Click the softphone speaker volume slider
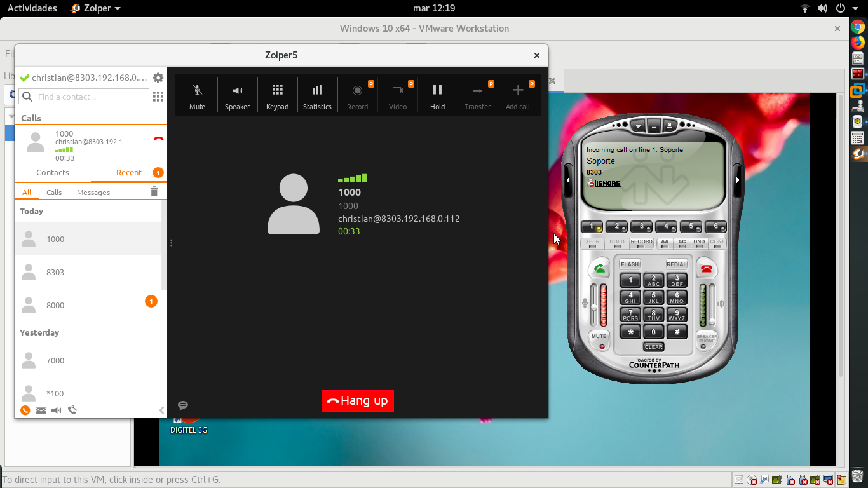The image size is (868, 488). pyautogui.click(x=712, y=305)
